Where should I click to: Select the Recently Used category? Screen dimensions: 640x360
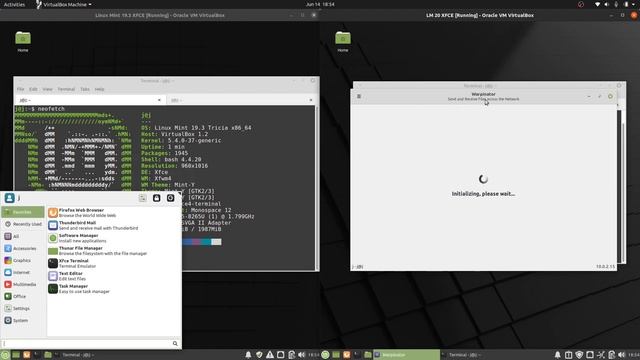(x=23, y=224)
